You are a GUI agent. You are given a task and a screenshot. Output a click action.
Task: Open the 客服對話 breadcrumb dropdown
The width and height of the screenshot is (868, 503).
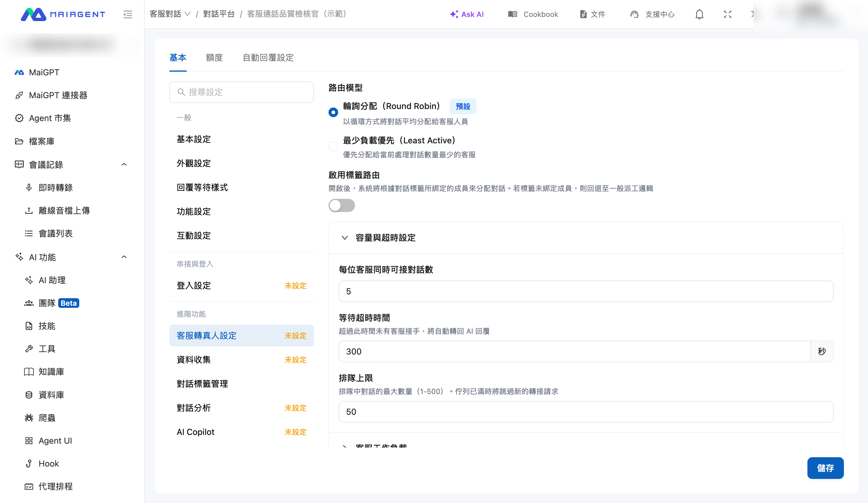[170, 14]
